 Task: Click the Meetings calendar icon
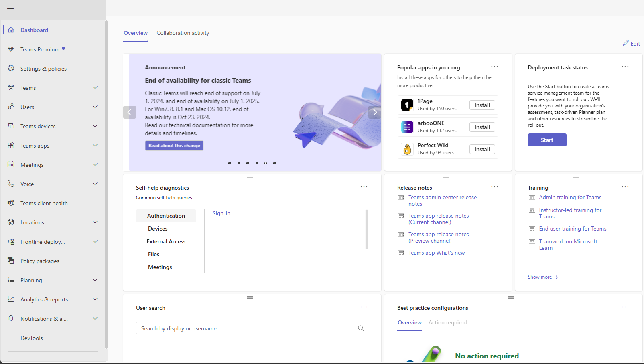coord(11,165)
